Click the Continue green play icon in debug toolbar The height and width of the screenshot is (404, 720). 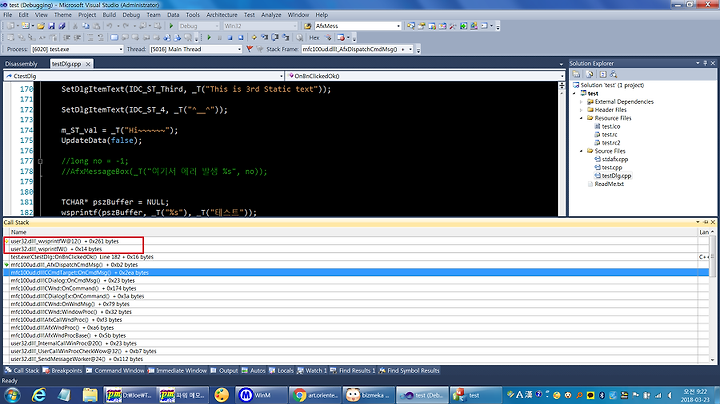(209, 38)
